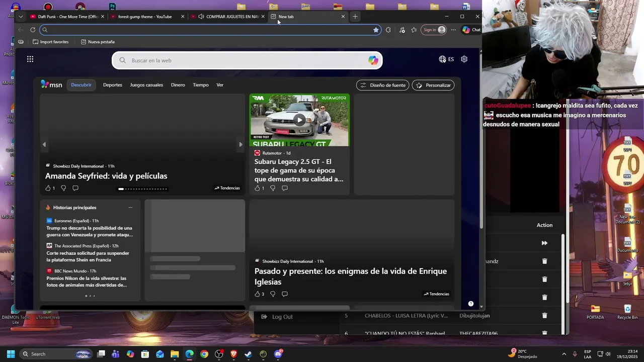Close the New tab tab
The image size is (644, 362).
pos(343,17)
